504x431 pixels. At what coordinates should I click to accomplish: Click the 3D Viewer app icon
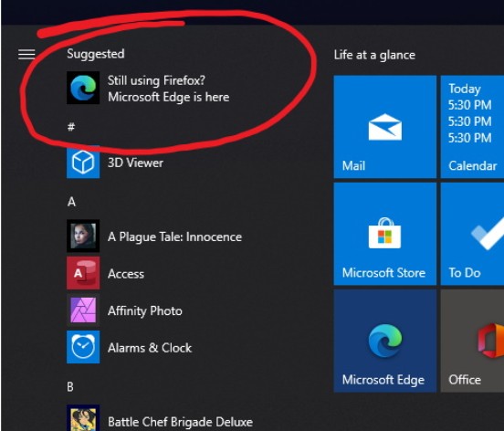(x=83, y=162)
